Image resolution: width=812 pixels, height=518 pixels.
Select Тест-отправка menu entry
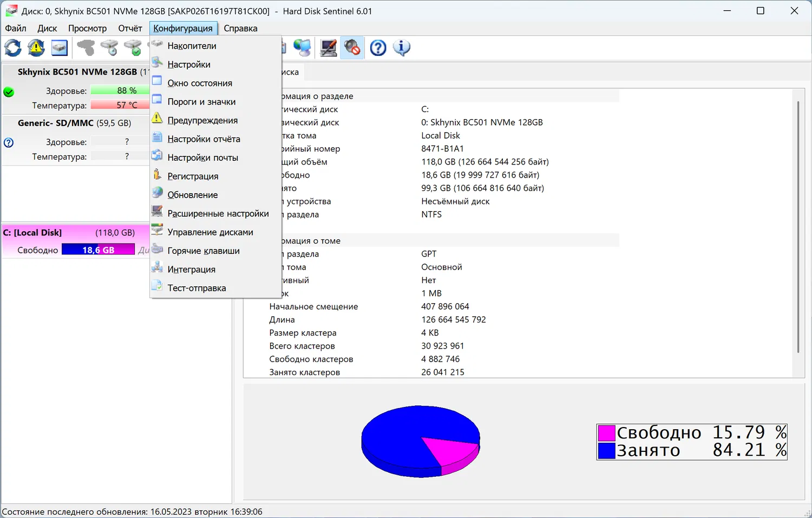tap(216, 288)
